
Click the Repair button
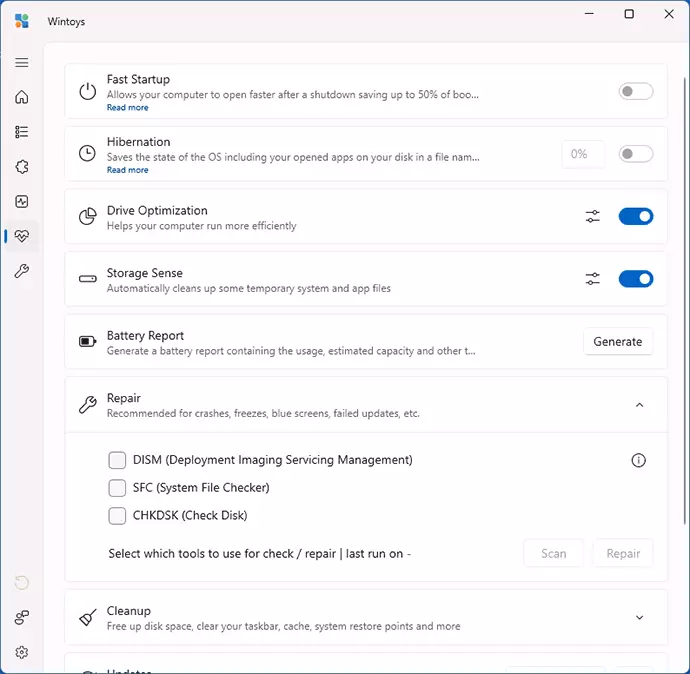pyautogui.click(x=623, y=553)
